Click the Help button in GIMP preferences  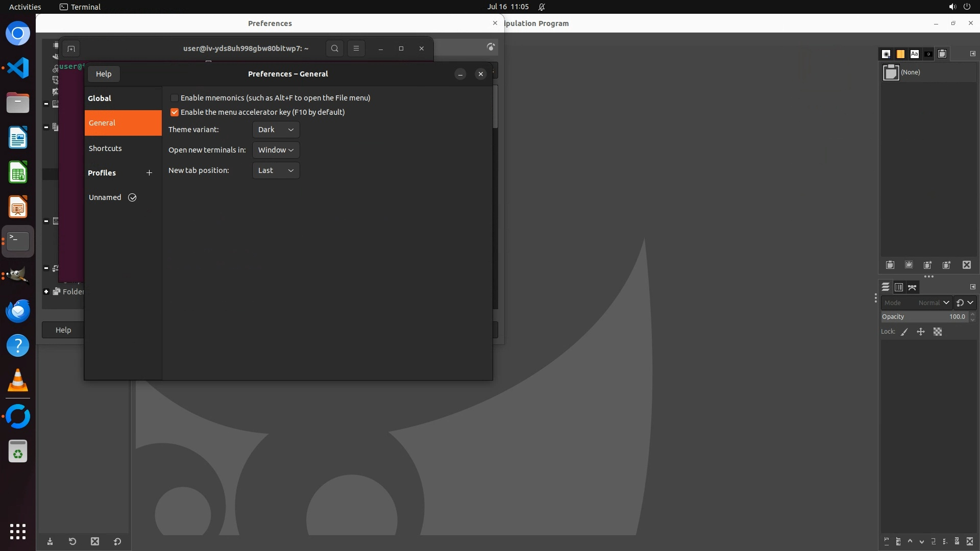63,330
